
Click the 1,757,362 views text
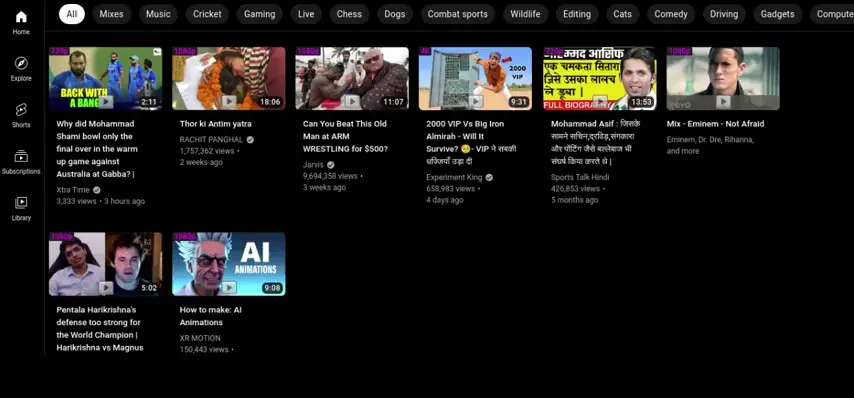pos(207,151)
